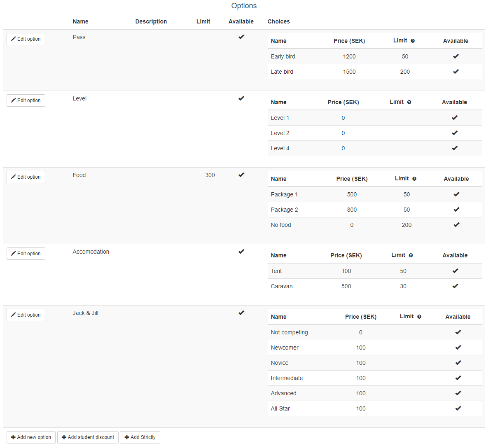This screenshot has width=486, height=448.
Task: Select the Package 2 row name
Action: click(x=284, y=210)
